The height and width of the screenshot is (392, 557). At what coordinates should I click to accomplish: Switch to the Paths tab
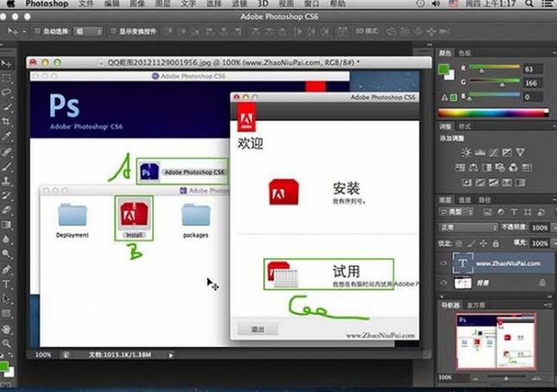pyautogui.click(x=484, y=200)
